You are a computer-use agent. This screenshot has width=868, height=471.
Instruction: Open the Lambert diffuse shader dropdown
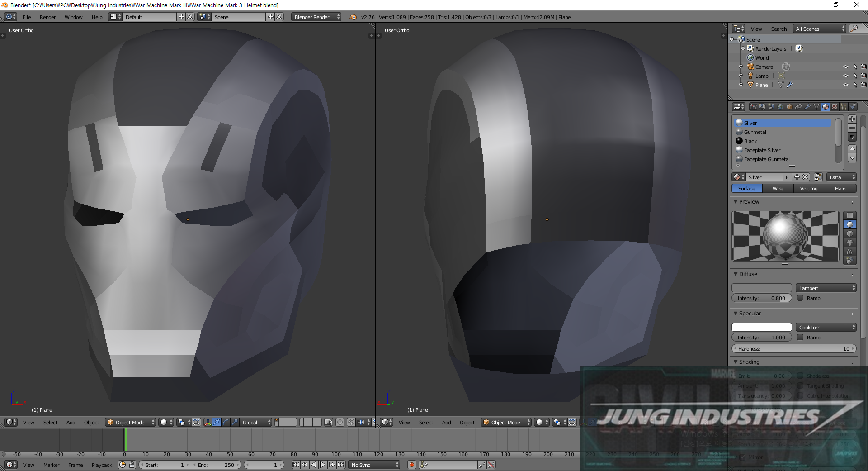pyautogui.click(x=826, y=288)
